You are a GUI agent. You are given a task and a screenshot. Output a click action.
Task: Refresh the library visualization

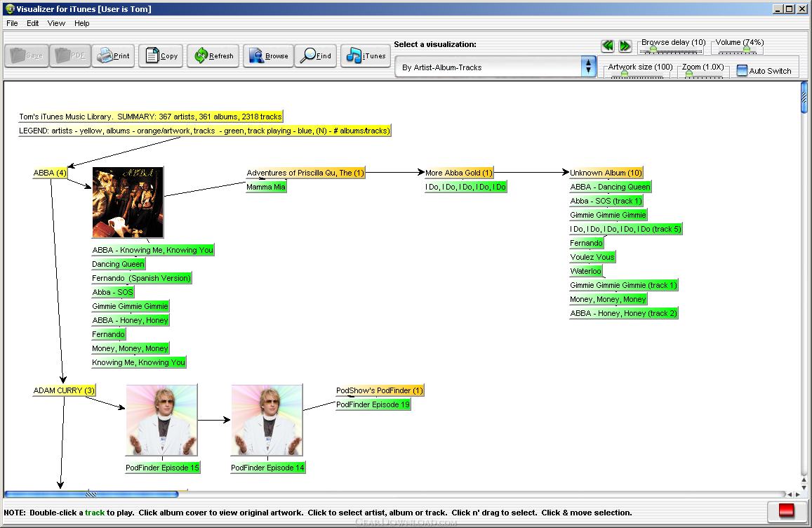click(x=213, y=55)
